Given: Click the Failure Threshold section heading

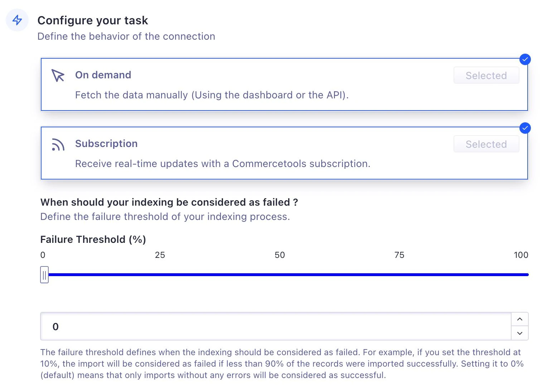Looking at the screenshot, I should point(93,239).
